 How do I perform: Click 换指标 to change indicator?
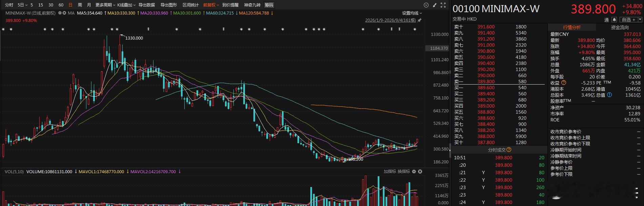click(404, 171)
